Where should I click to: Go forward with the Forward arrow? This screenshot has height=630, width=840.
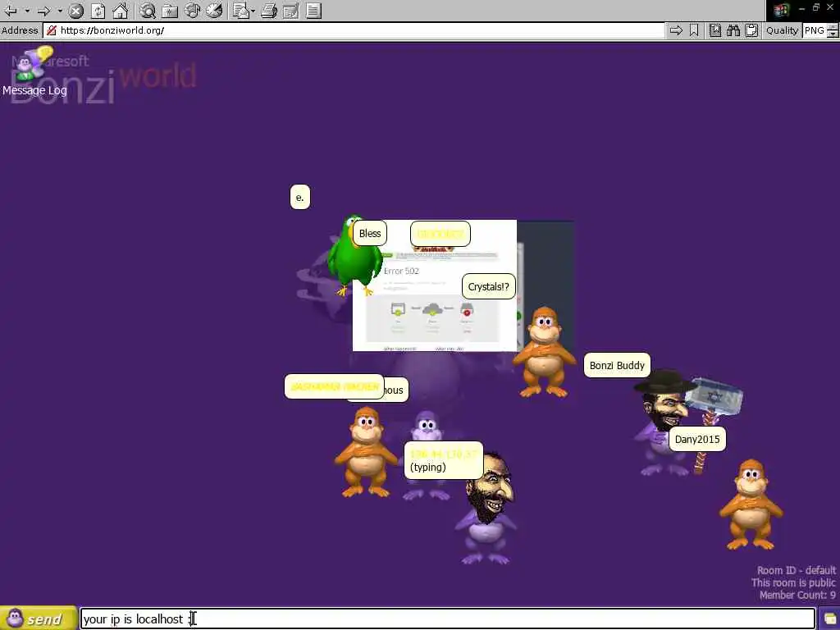point(44,11)
